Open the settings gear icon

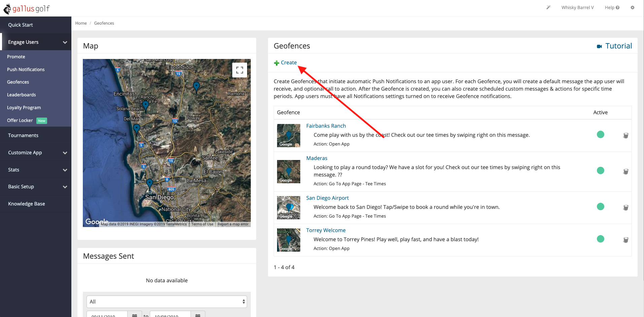(633, 7)
